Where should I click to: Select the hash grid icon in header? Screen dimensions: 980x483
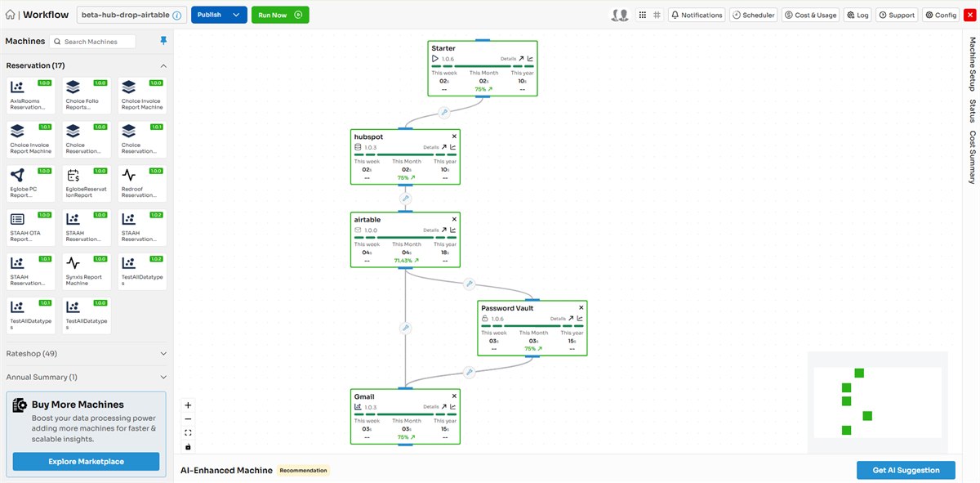click(x=657, y=15)
